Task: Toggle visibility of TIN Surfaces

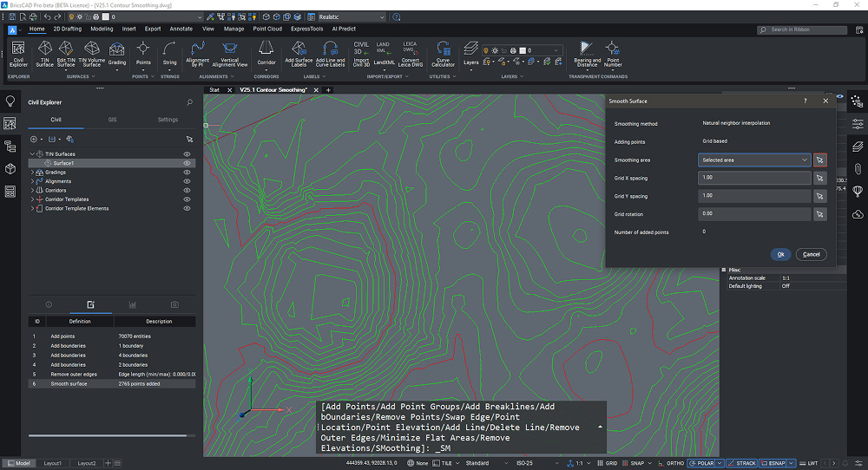Action: click(x=187, y=153)
